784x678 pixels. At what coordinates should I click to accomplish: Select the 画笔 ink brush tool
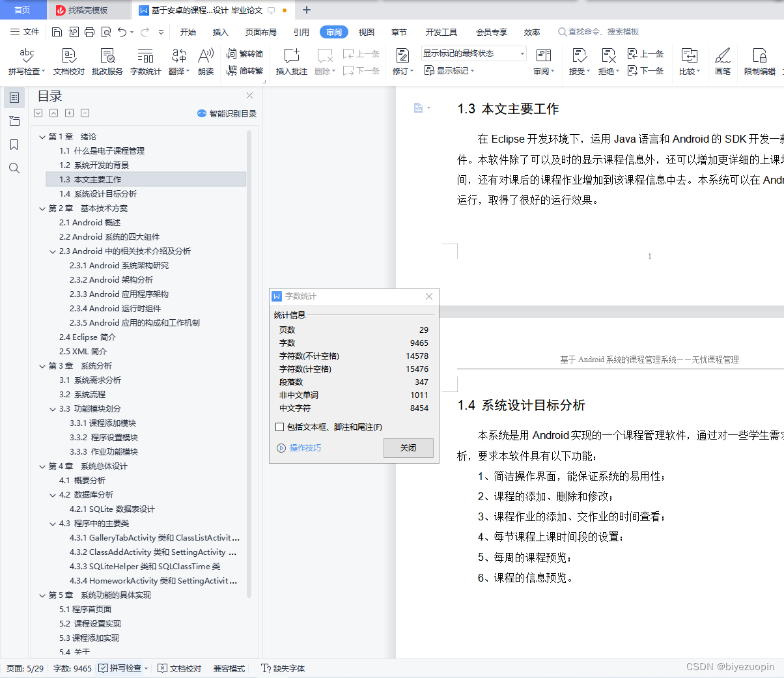click(723, 62)
